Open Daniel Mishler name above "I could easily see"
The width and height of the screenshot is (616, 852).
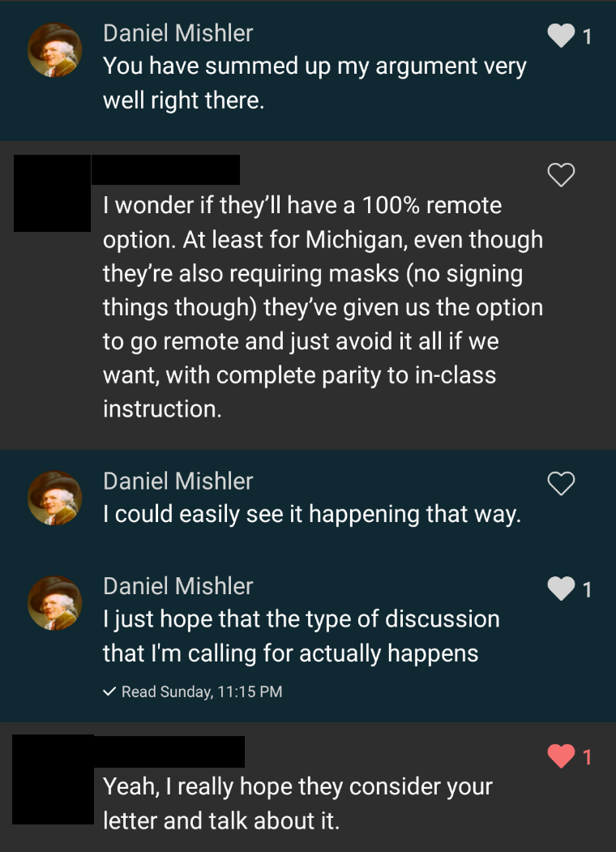click(178, 481)
